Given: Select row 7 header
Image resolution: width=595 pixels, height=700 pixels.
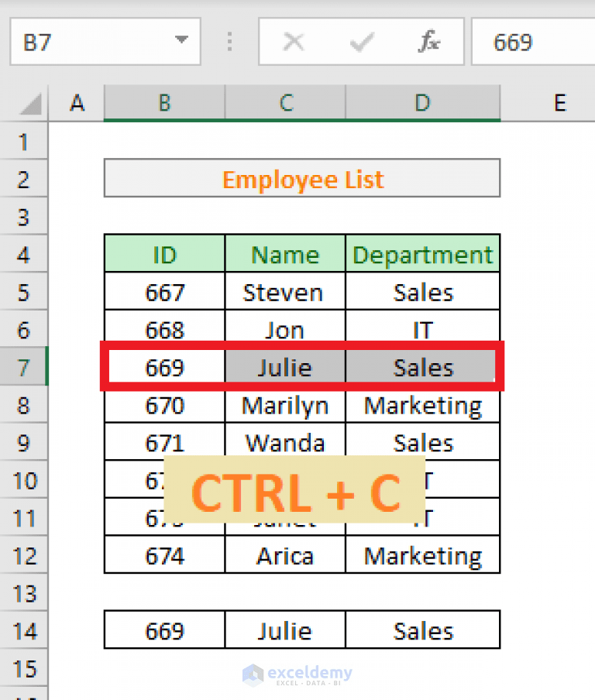Looking at the screenshot, I should point(23,366).
